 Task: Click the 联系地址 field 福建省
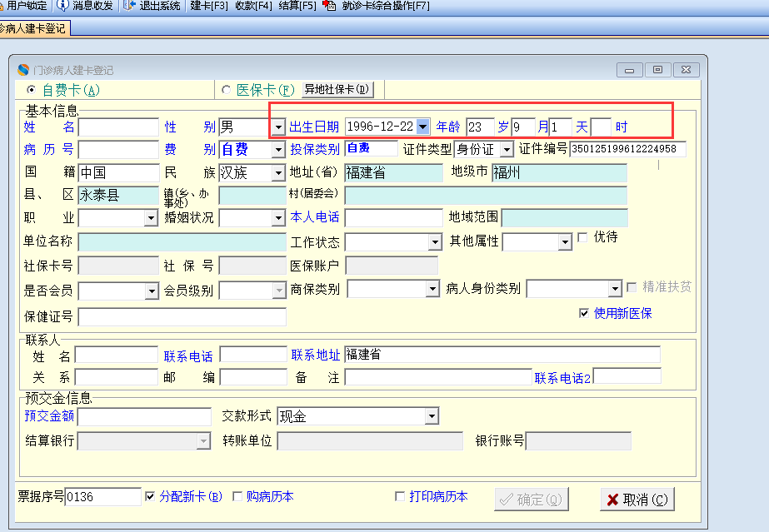click(502, 354)
